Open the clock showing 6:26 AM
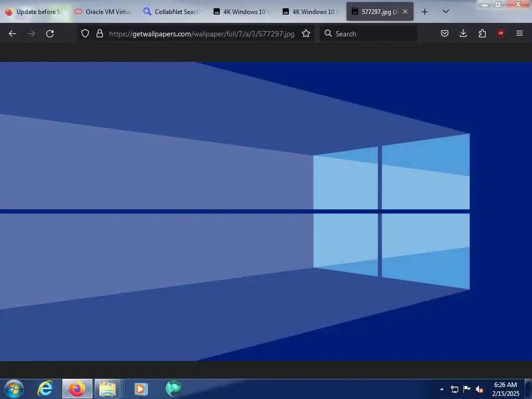Viewport: 532px width, 399px height. point(506,389)
